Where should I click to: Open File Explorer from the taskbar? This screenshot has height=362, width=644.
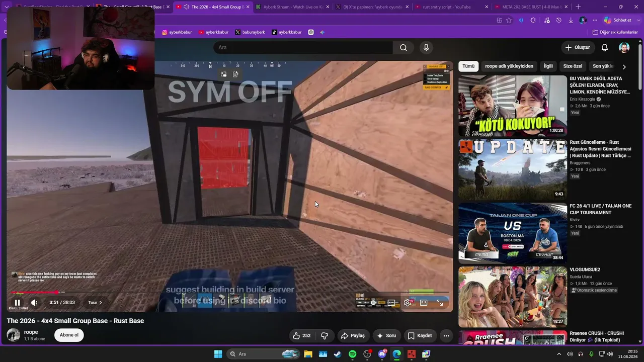pyautogui.click(x=308, y=354)
